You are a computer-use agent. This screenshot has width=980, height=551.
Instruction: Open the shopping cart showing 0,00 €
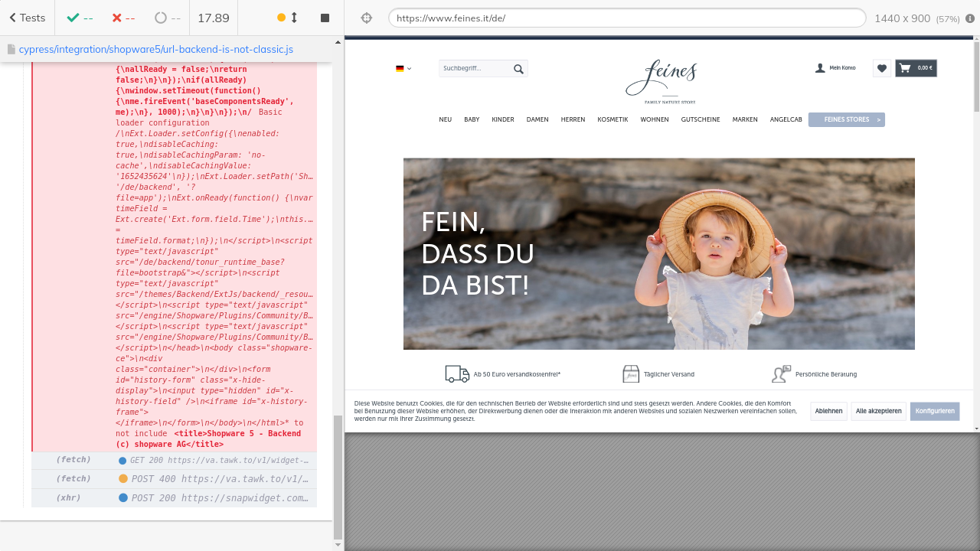pos(916,68)
